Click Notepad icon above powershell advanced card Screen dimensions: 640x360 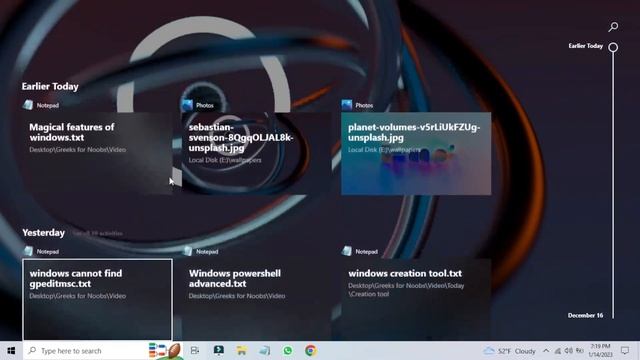pos(187,251)
